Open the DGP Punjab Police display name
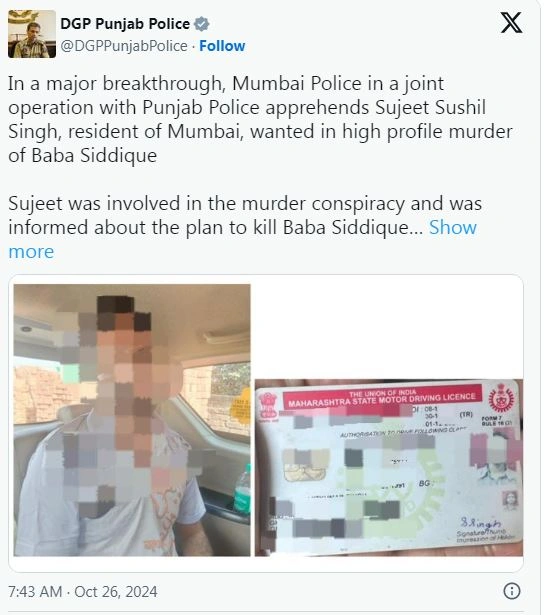The image size is (545, 615). tap(125, 24)
